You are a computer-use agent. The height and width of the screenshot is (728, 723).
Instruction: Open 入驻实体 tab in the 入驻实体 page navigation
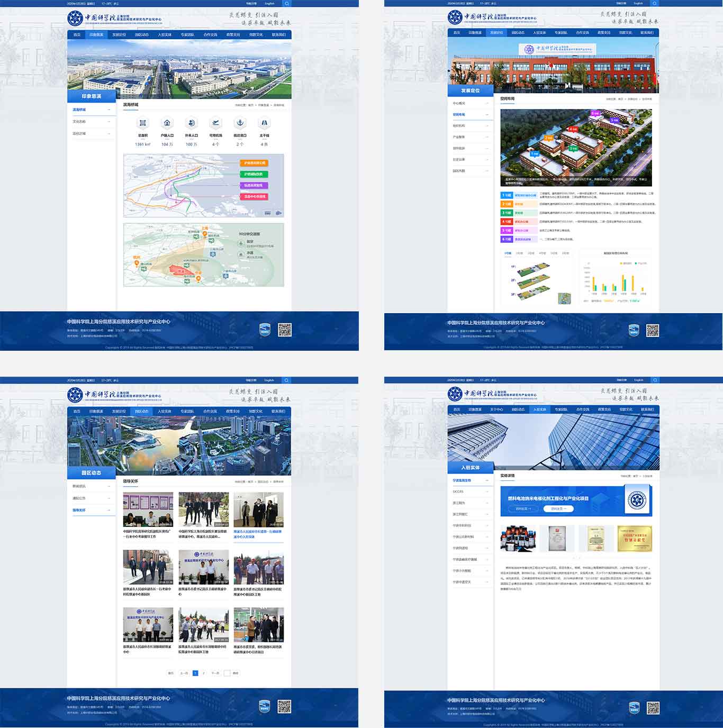tap(539, 410)
